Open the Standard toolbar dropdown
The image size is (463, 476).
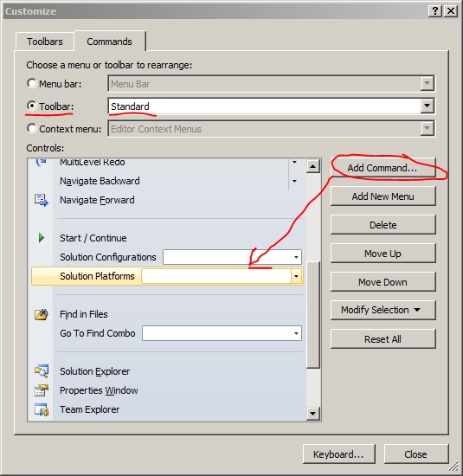[x=427, y=106]
